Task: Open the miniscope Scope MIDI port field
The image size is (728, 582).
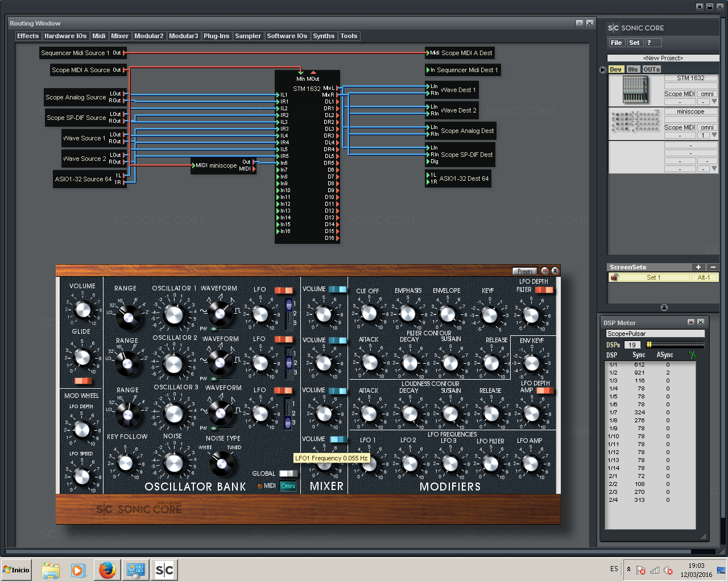Action: 680,127
